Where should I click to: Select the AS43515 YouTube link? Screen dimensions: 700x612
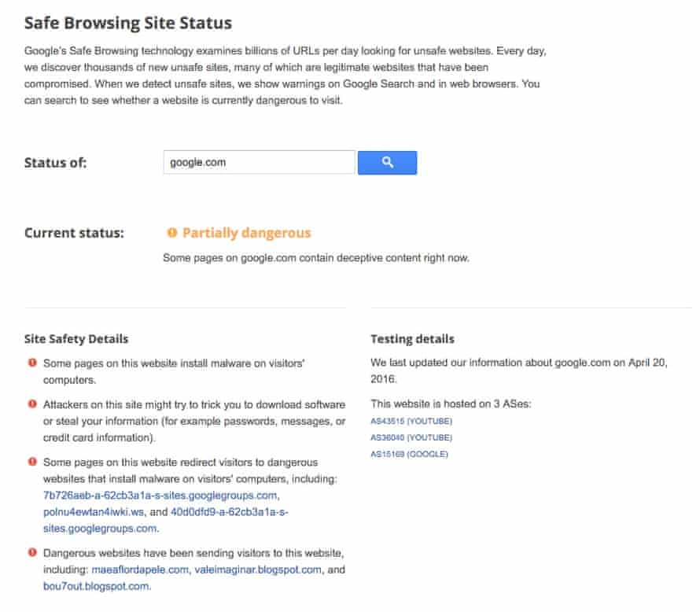tap(412, 421)
